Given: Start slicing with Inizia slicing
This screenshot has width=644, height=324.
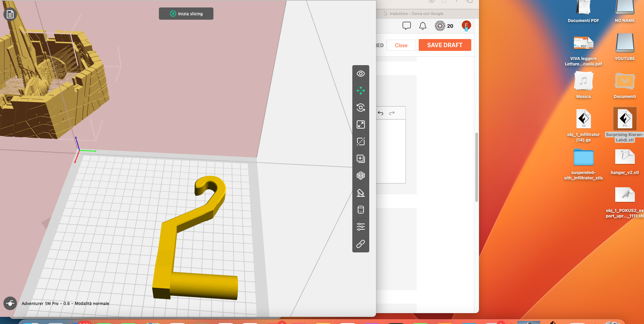Looking at the screenshot, I should pos(186,14).
